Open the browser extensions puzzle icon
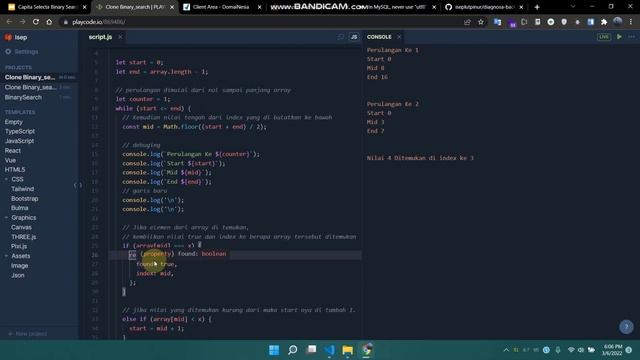The width and height of the screenshot is (640, 360). (x=604, y=22)
